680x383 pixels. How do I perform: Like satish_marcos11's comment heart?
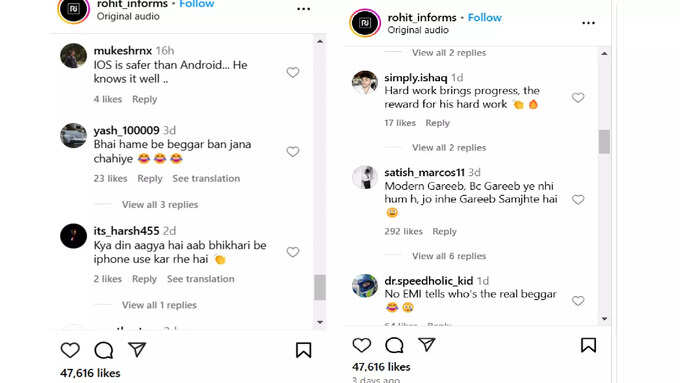[578, 200]
